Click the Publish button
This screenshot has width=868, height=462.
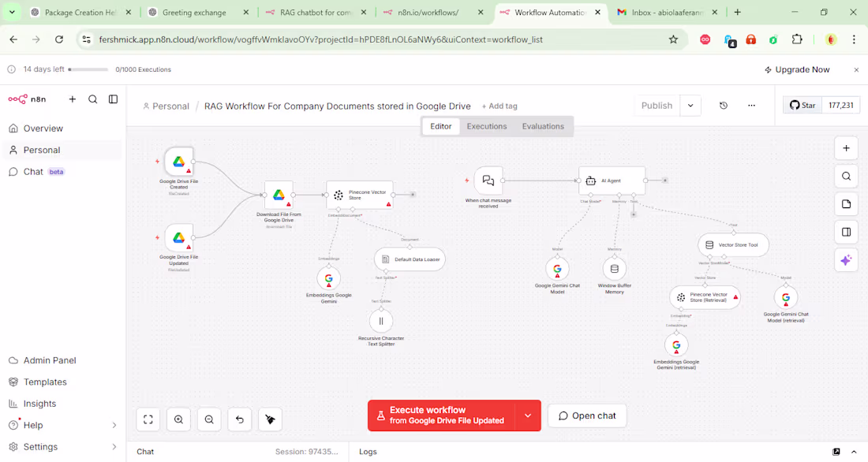coord(657,105)
